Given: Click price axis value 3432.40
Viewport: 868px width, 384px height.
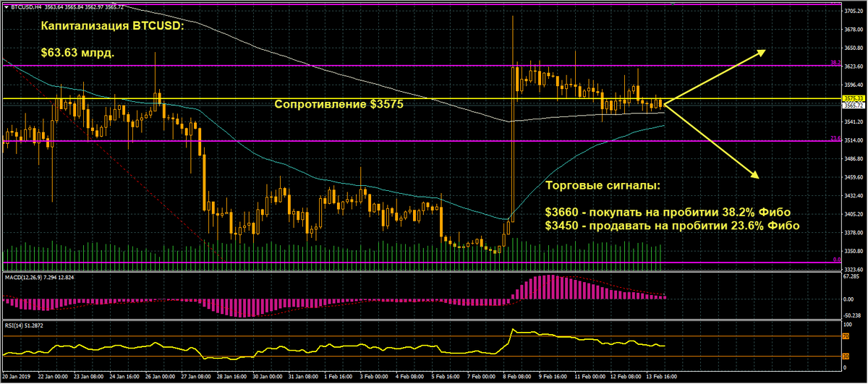Looking at the screenshot, I should (854, 196).
